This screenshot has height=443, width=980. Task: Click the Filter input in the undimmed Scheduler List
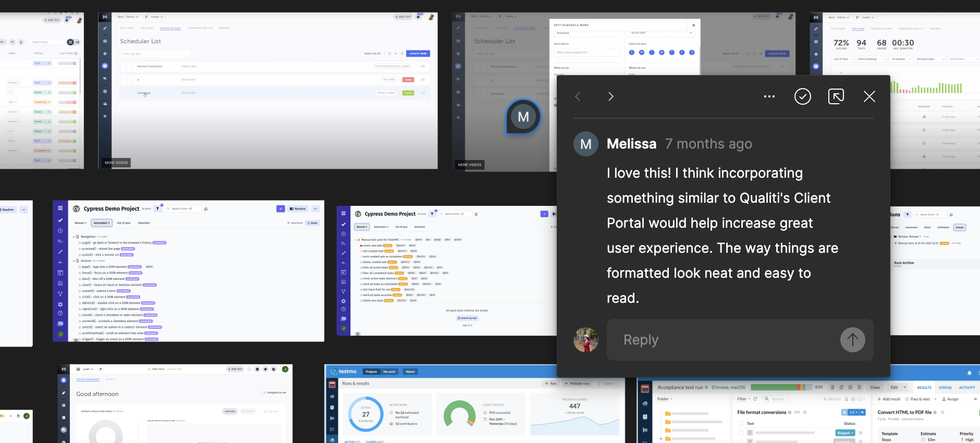tap(156, 54)
